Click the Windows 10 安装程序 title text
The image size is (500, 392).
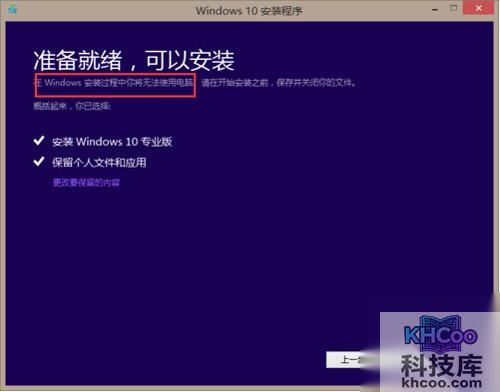click(x=249, y=11)
